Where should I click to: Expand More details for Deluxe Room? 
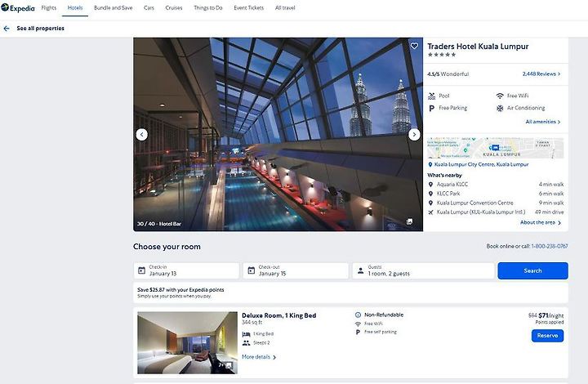[x=259, y=357]
